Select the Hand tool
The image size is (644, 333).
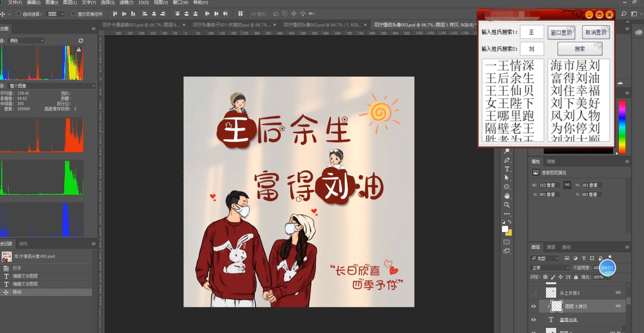(507, 196)
